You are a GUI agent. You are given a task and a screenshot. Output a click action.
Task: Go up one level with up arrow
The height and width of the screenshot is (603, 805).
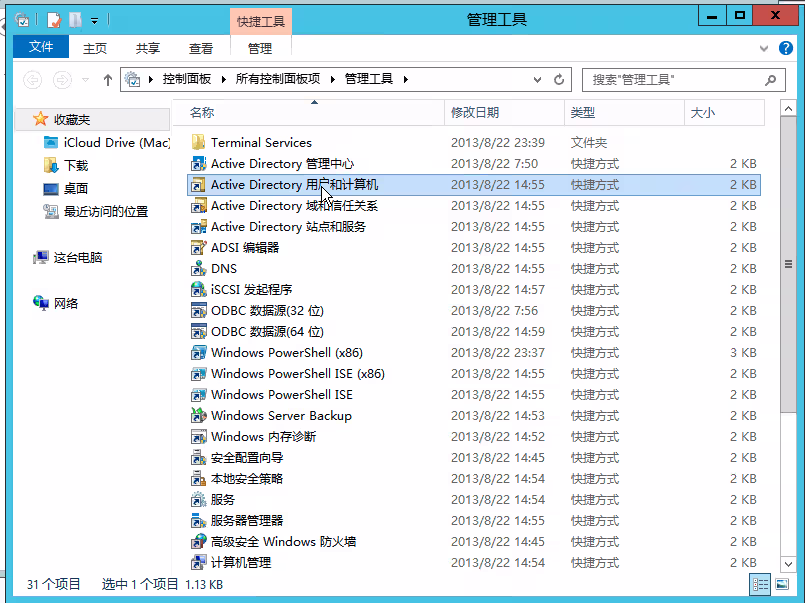pos(108,80)
